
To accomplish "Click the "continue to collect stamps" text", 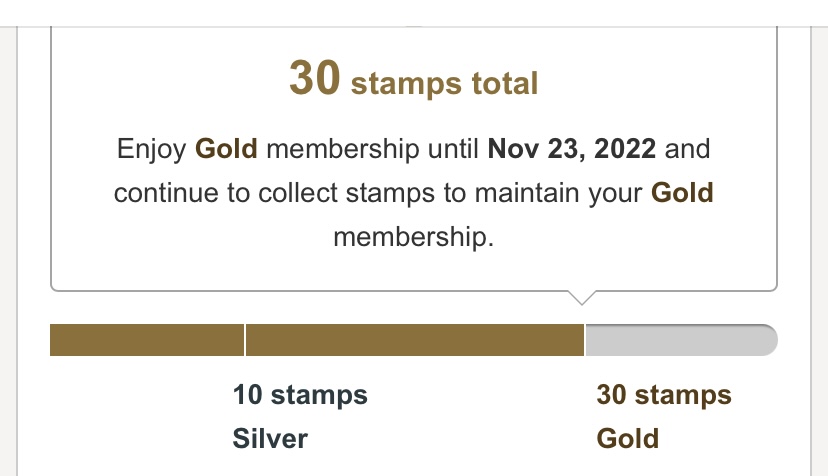I will pos(270,192).
